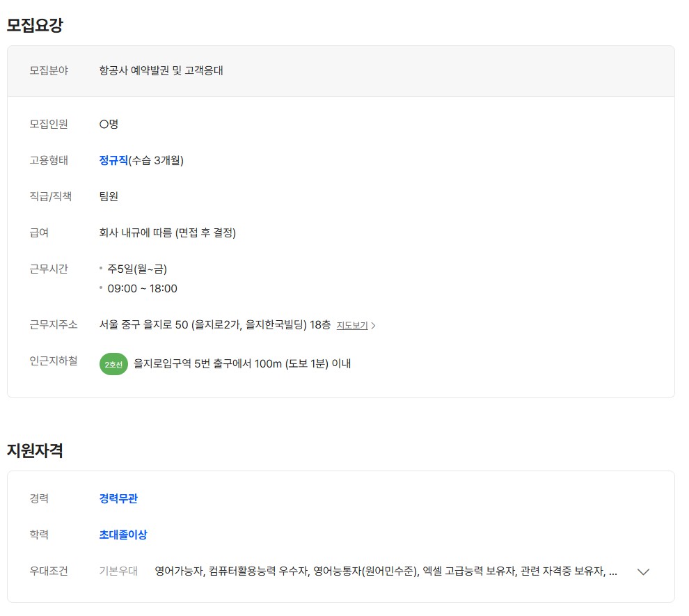Expand the 우대조건 list with the chevron
This screenshot has width=689, height=616.
point(643,571)
